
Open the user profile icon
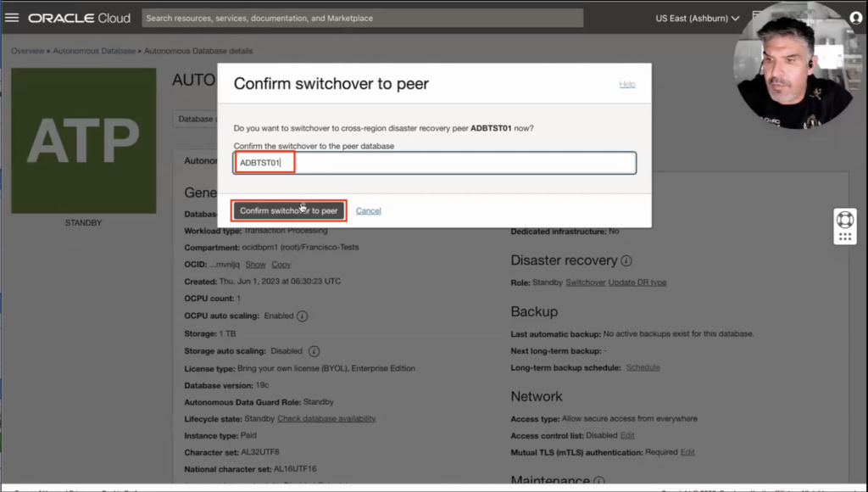855,18
